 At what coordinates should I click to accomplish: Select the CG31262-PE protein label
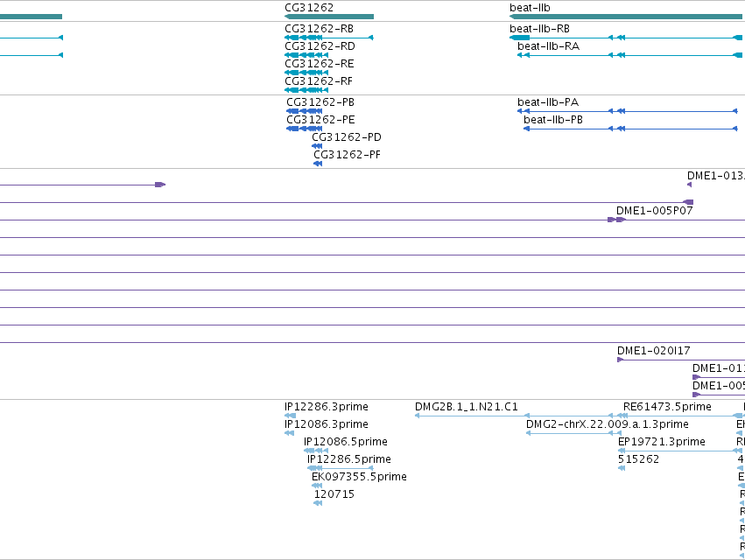point(320,120)
